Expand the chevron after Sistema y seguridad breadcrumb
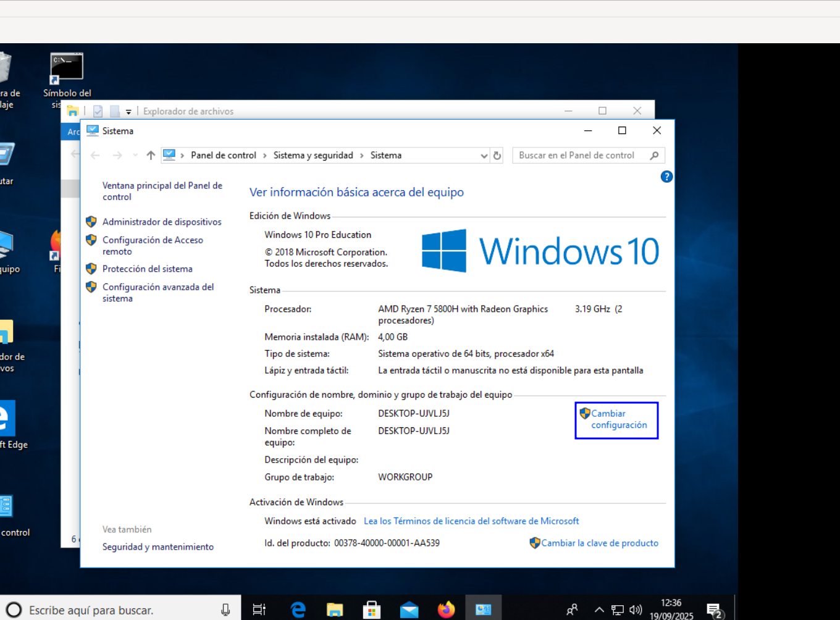 pos(362,156)
